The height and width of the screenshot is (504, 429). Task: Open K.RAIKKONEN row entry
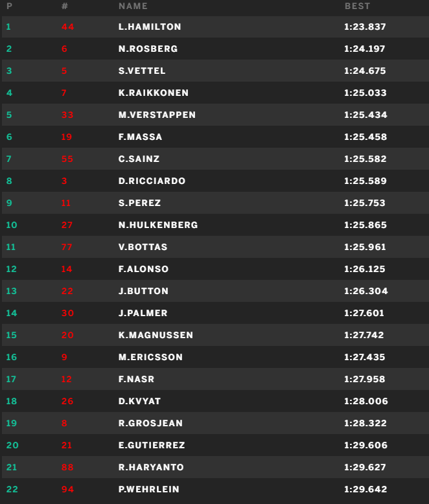pos(215,93)
